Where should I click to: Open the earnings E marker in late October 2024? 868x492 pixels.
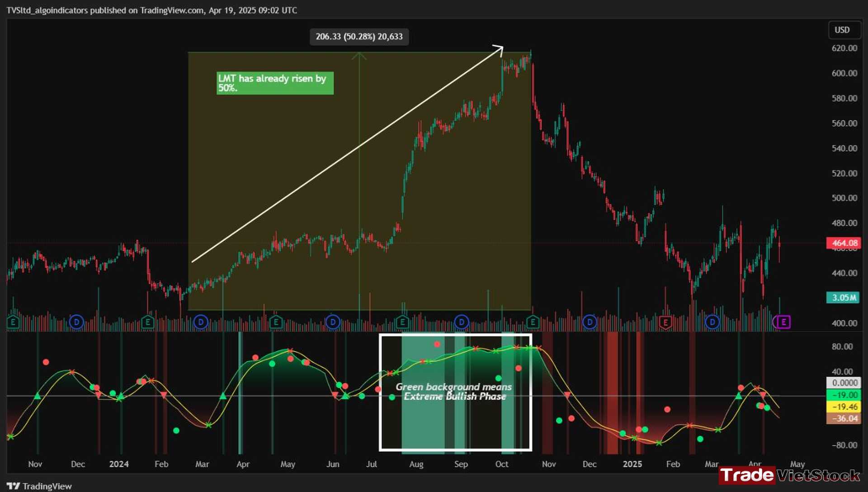(533, 322)
